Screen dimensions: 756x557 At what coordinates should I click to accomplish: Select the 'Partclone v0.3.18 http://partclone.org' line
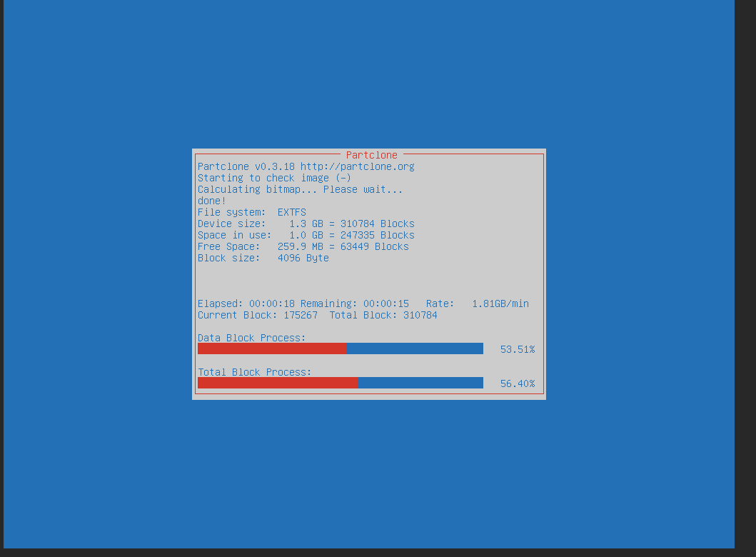pyautogui.click(x=306, y=166)
